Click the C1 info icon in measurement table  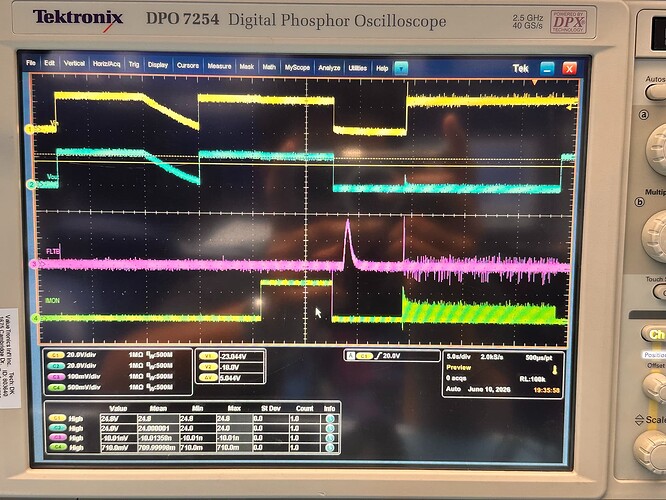330,418
